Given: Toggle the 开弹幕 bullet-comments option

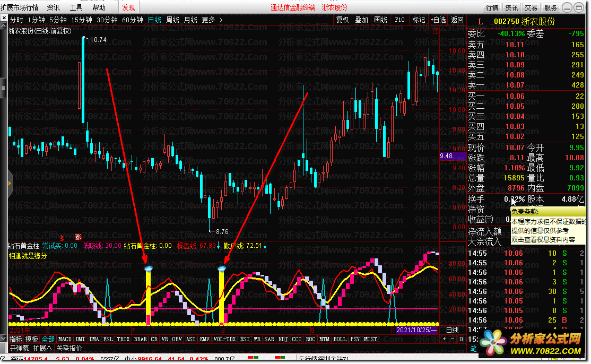Looking at the screenshot, I should click(x=19, y=348).
